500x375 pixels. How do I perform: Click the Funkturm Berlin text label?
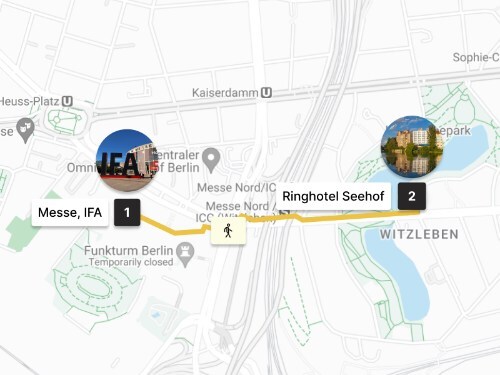(x=128, y=250)
